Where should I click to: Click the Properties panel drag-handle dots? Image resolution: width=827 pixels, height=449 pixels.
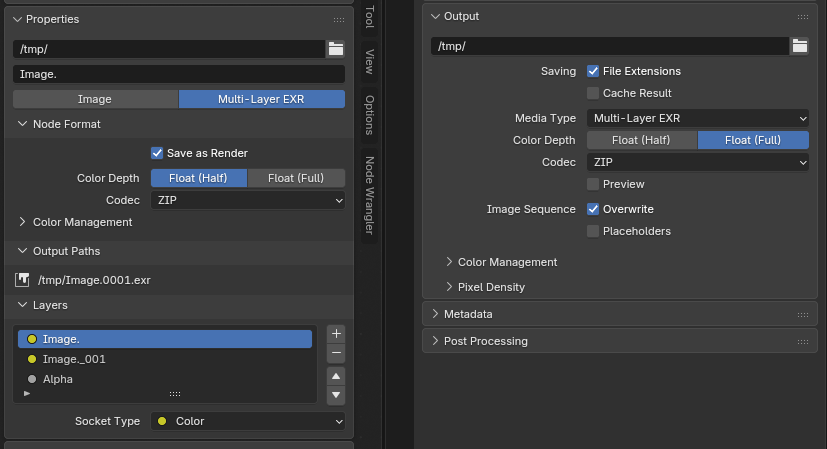pos(339,20)
